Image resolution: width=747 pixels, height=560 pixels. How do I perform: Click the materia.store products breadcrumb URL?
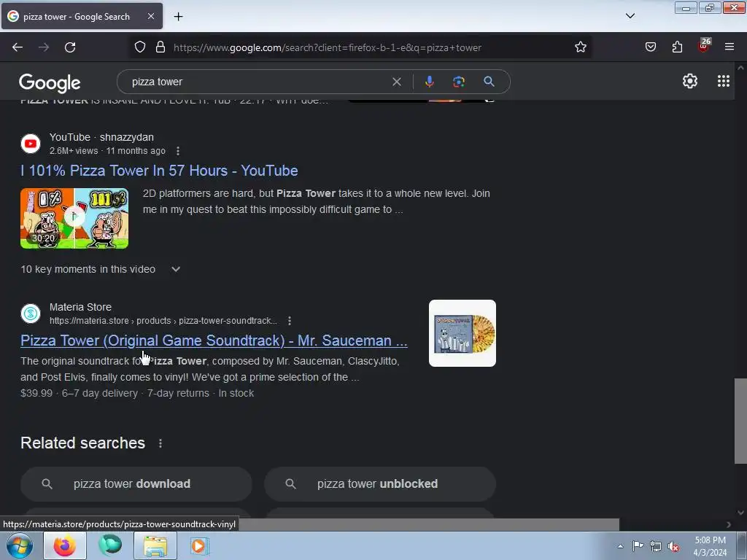pyautogui.click(x=163, y=321)
